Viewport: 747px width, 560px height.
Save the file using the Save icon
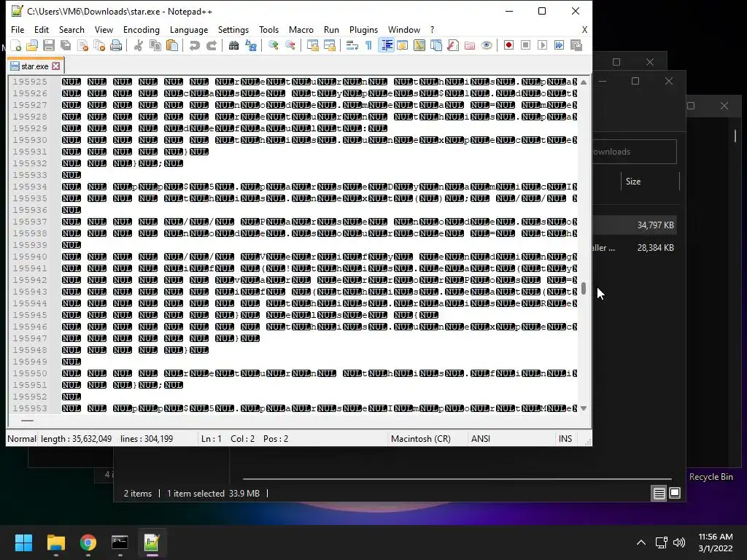(x=49, y=45)
